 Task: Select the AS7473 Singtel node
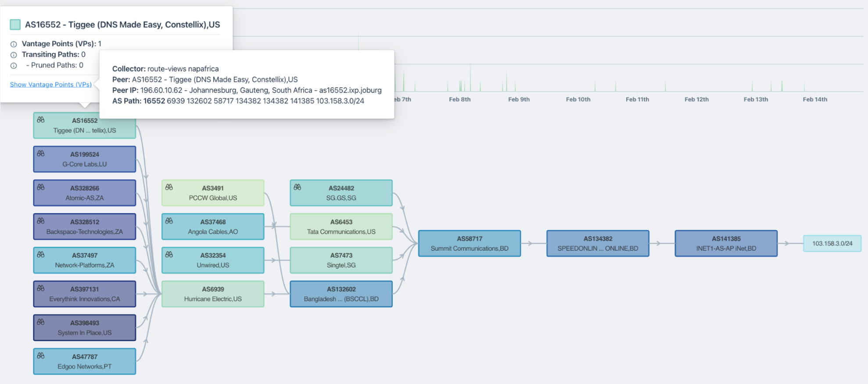(x=341, y=260)
